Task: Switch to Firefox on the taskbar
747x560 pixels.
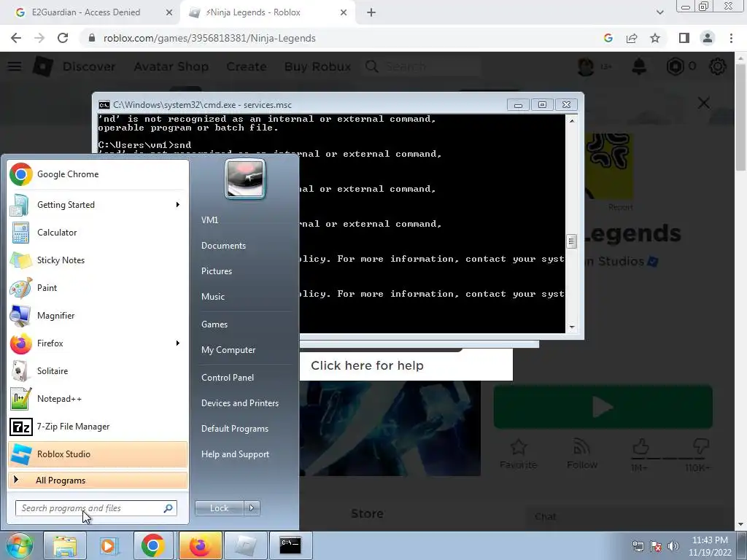Action: pos(200,545)
